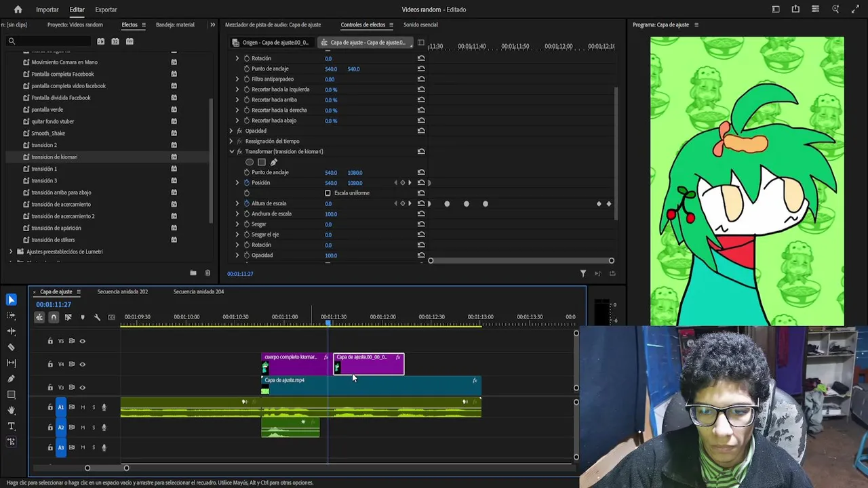Toggle snap in timeline
Viewport: 868px width, 488px height.
tap(54, 317)
